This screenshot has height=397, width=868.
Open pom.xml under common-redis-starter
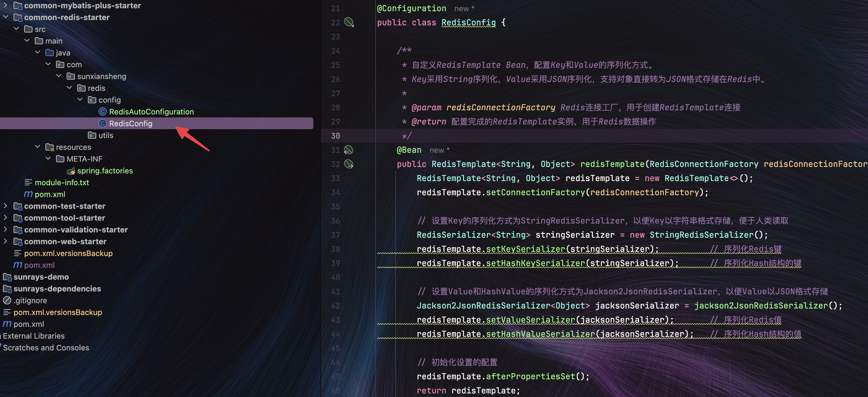pos(50,194)
